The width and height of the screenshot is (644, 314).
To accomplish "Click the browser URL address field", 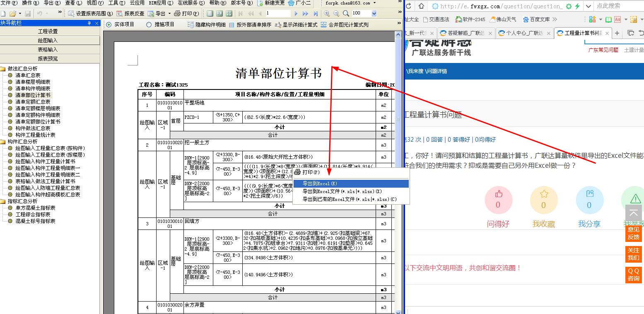I will [501, 6].
